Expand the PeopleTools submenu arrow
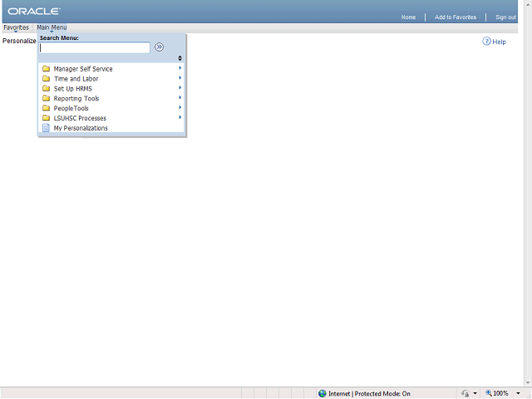This screenshot has height=399, width=532. pyautogui.click(x=180, y=107)
